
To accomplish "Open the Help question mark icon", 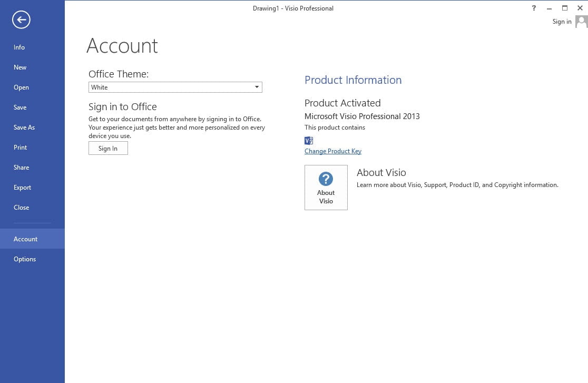I will coord(534,8).
